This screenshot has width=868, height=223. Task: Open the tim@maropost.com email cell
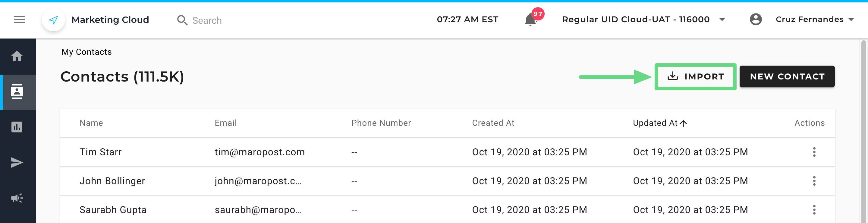pyautogui.click(x=259, y=152)
